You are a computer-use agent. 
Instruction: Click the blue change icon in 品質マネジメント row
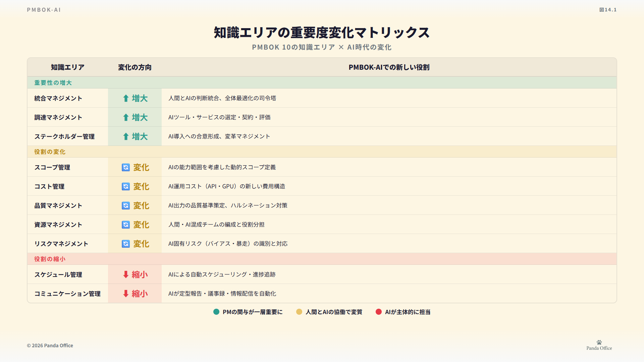pos(126,205)
